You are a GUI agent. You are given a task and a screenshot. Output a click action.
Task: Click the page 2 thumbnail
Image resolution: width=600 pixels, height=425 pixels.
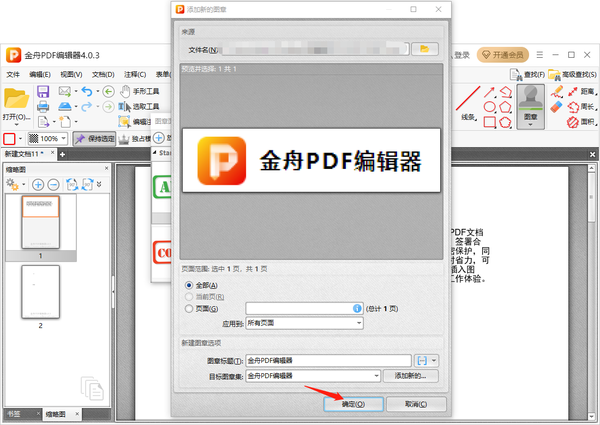[41, 291]
